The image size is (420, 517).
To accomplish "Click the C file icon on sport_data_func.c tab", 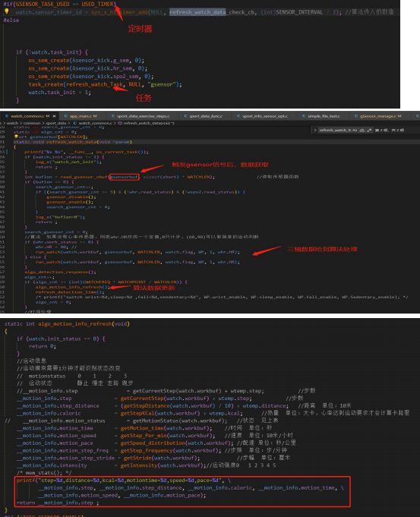I will (x=185, y=116).
